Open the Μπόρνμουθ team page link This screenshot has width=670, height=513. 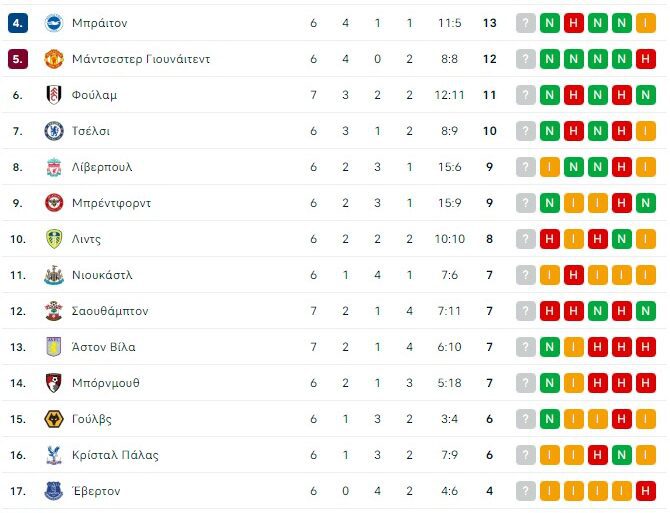click(x=106, y=383)
